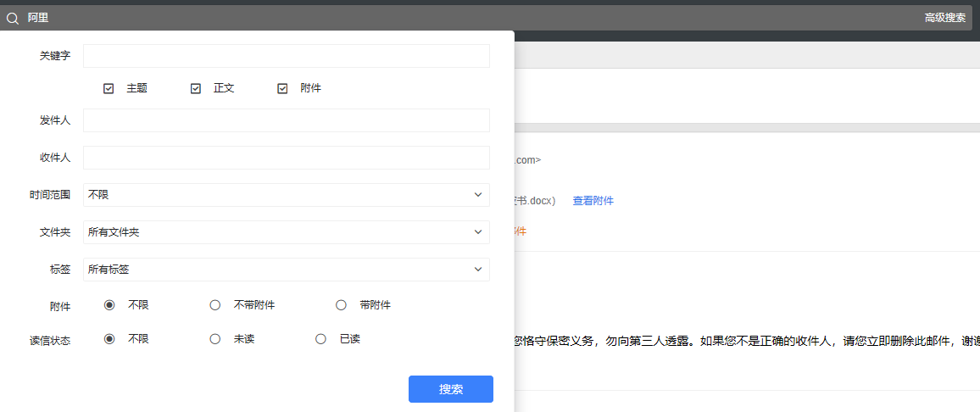Select 不带附件 radio option
This screenshot has width=980, height=412.
(215, 305)
